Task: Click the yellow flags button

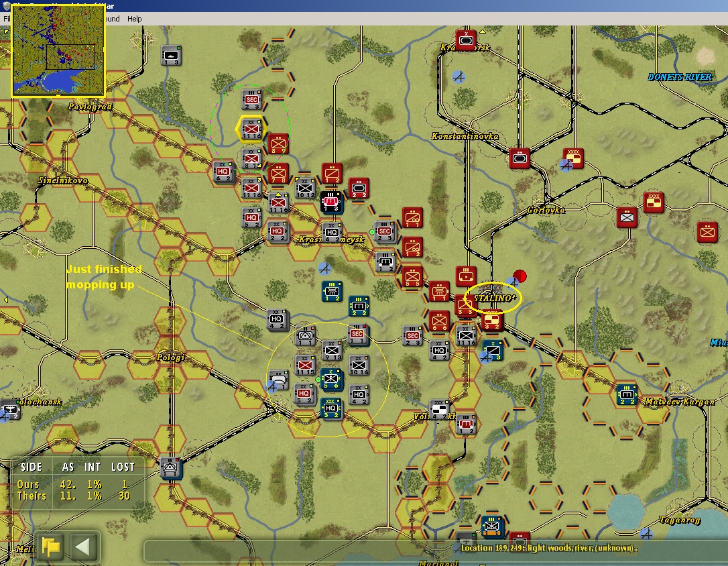Action: pos(51,547)
